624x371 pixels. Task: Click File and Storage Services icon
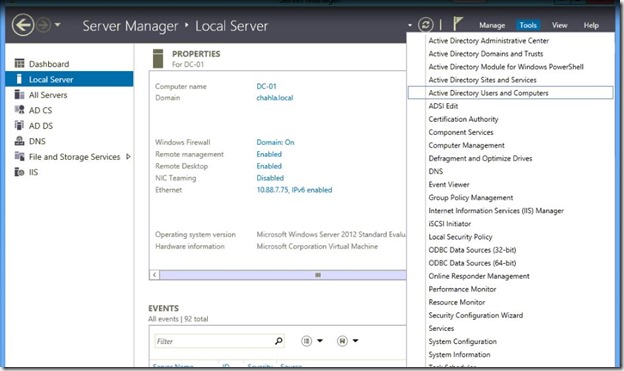19,156
